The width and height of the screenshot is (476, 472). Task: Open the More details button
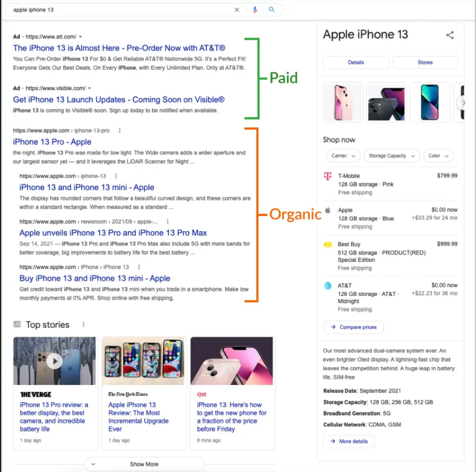pos(349,441)
